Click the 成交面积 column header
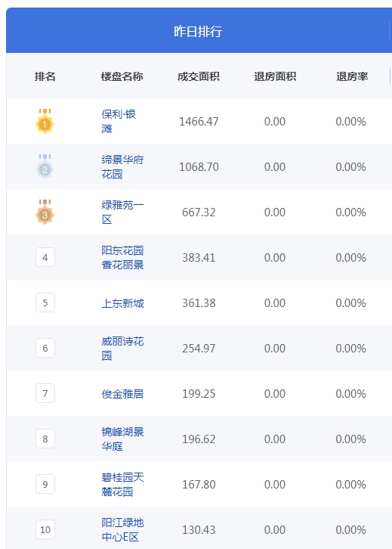This screenshot has height=549, width=392. pyautogui.click(x=199, y=76)
